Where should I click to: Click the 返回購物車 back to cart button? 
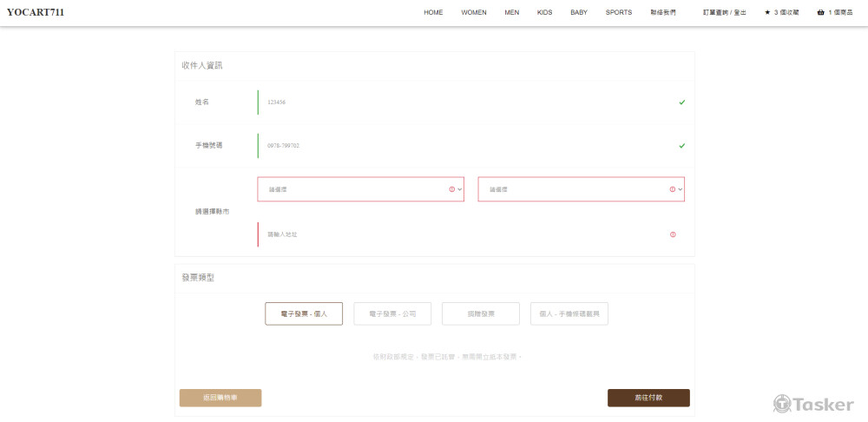coord(220,398)
